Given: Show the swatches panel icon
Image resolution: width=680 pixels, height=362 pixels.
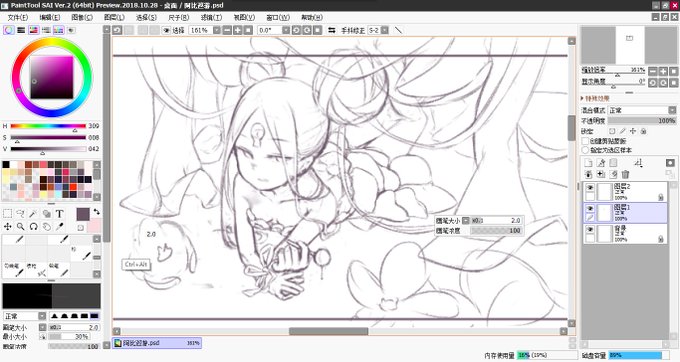Looking at the screenshot, I should pyautogui.click(x=58, y=30).
